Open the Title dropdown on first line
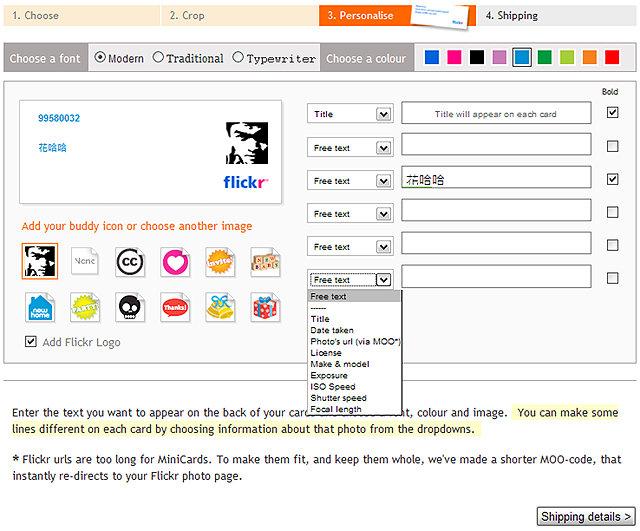Screen dimensions: 640x531 pyautogui.click(x=350, y=114)
